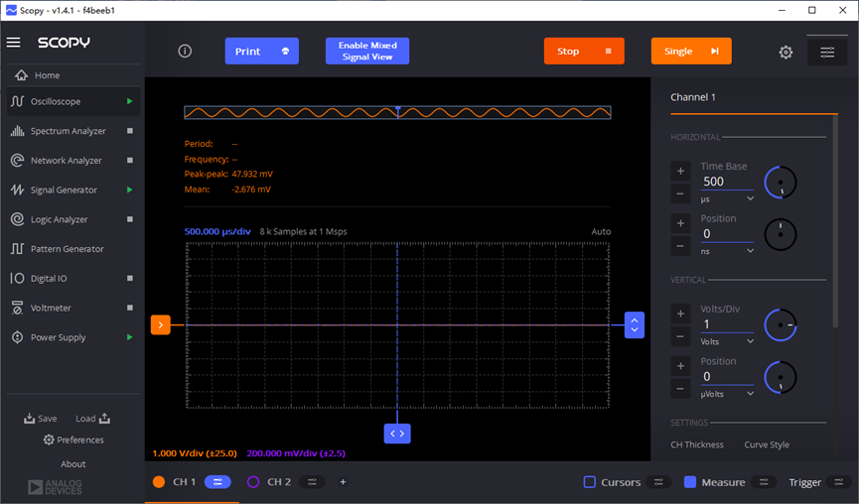Viewport: 859px width, 504px height.
Task: Open vertical Position unit dropdown (µVolts)
Action: (x=728, y=394)
